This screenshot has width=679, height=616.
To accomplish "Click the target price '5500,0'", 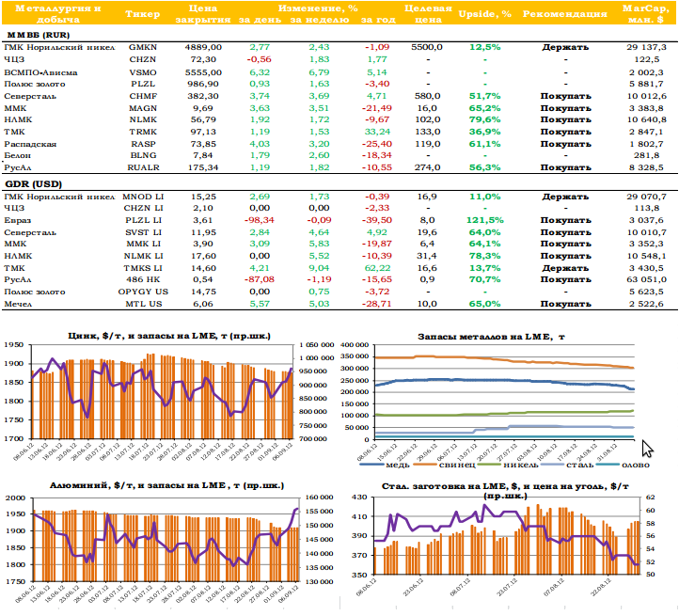I will pyautogui.click(x=427, y=47).
